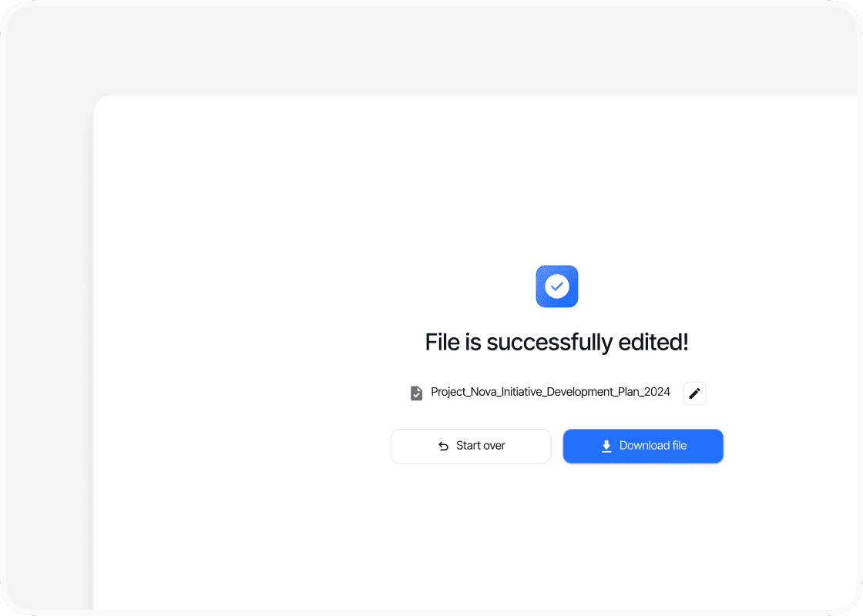Click the download arrow icon
Image resolution: width=863 pixels, height=616 pixels.
(x=606, y=446)
